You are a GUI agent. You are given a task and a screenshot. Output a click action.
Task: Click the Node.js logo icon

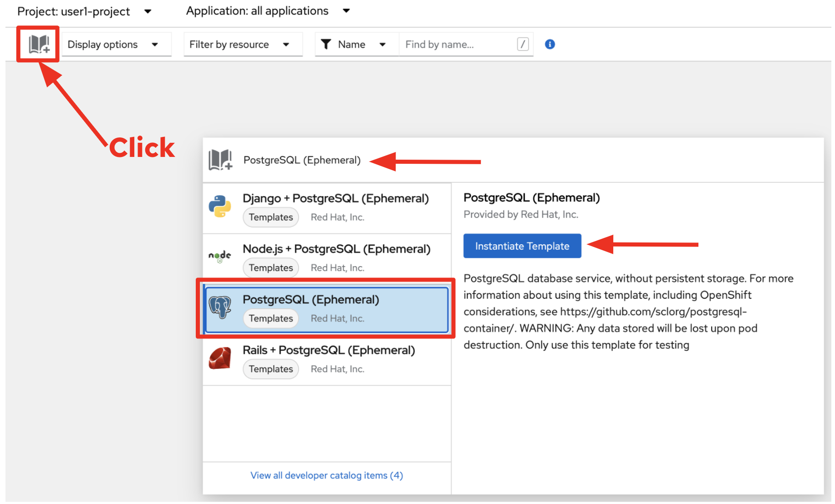coord(220,257)
